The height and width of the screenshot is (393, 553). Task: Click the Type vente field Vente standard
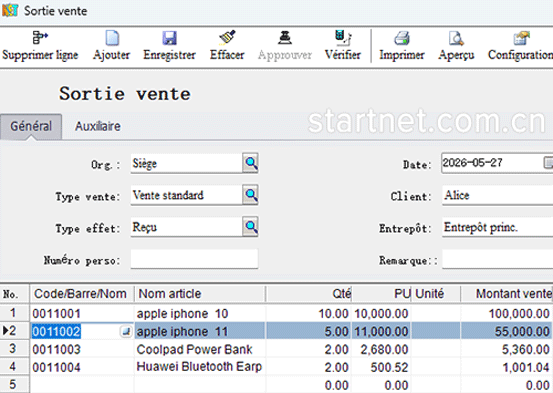pos(186,195)
